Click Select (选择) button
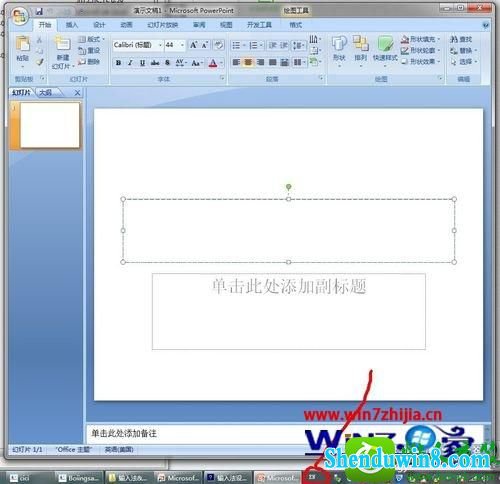500x484 pixels. coord(464,62)
